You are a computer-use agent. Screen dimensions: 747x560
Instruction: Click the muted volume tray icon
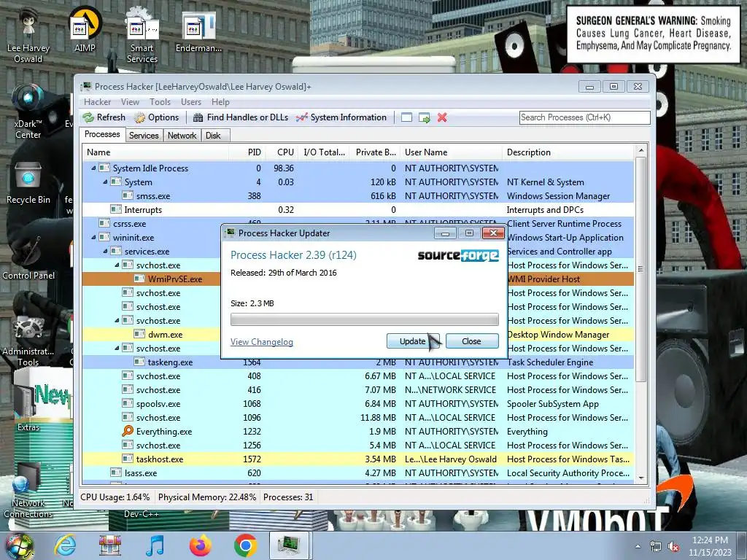674,547
